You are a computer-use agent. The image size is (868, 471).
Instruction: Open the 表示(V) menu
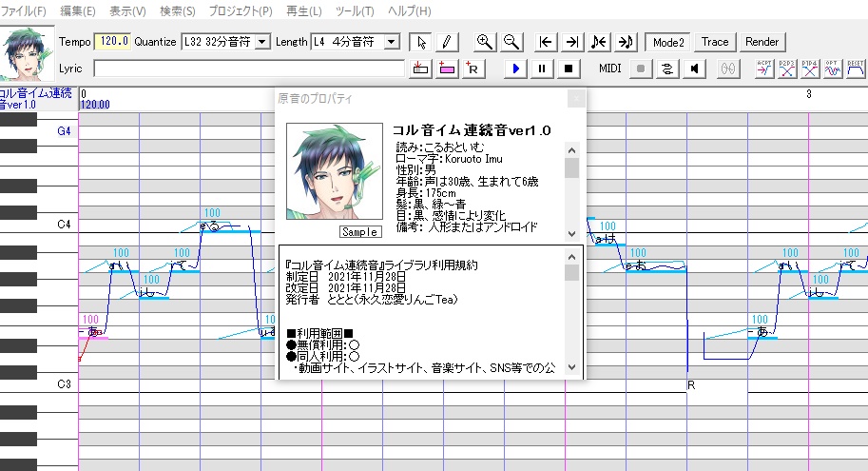point(127,11)
